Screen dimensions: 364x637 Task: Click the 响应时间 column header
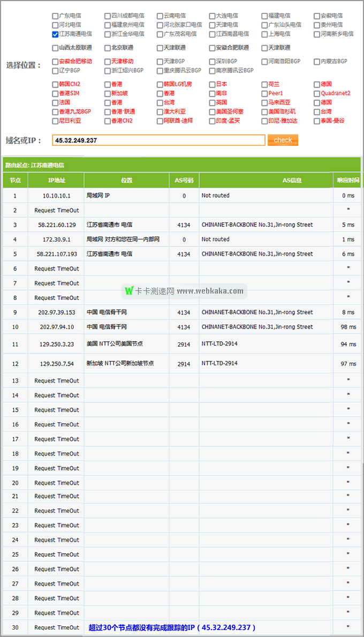click(x=348, y=181)
